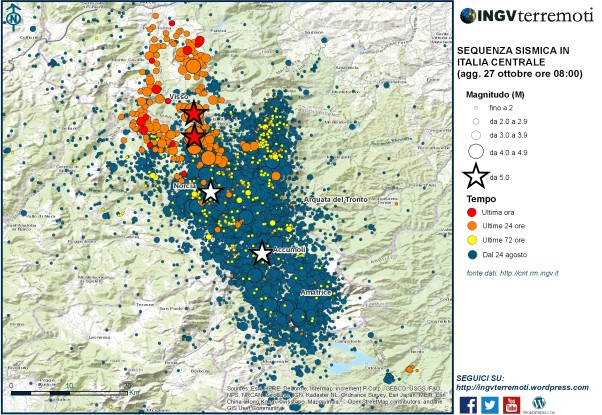
Task: Click the WordPress logo icon
Action: (x=539, y=404)
